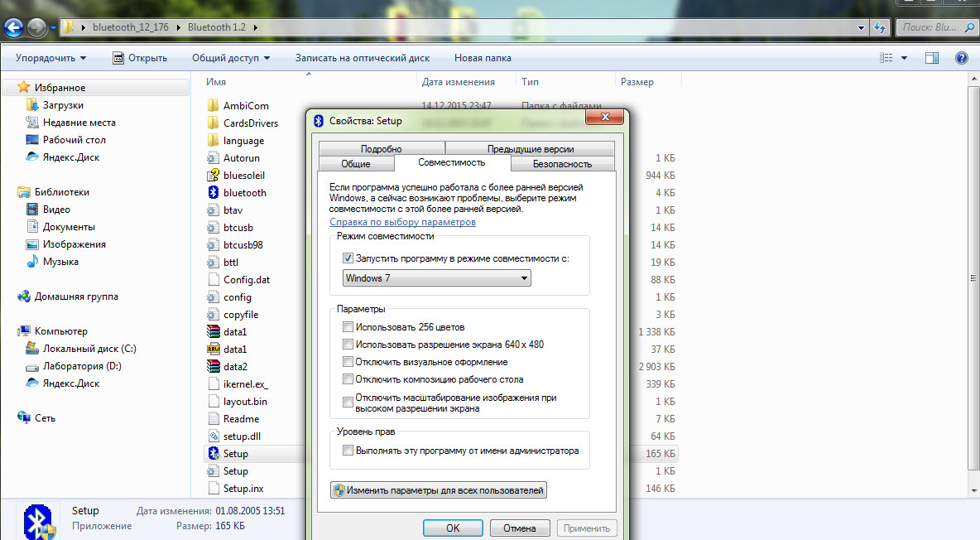
Task: Open the Яндекс.Диск icon under Избранное
Action: coord(32,157)
